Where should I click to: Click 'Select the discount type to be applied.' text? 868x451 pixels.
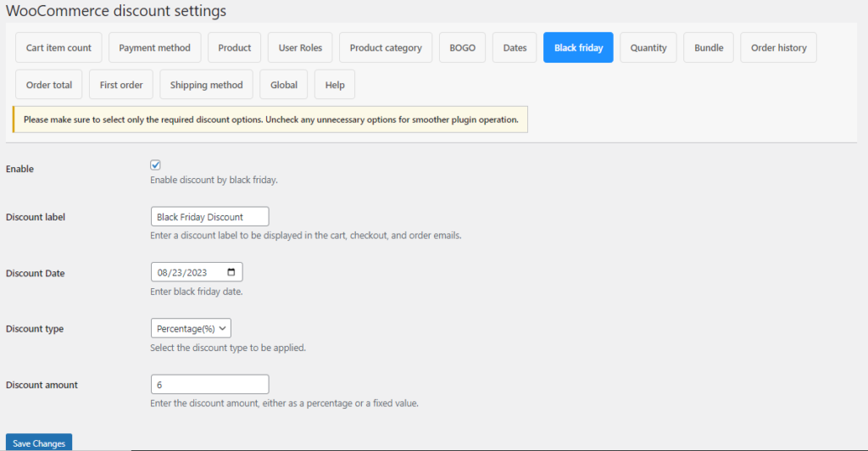coord(228,348)
